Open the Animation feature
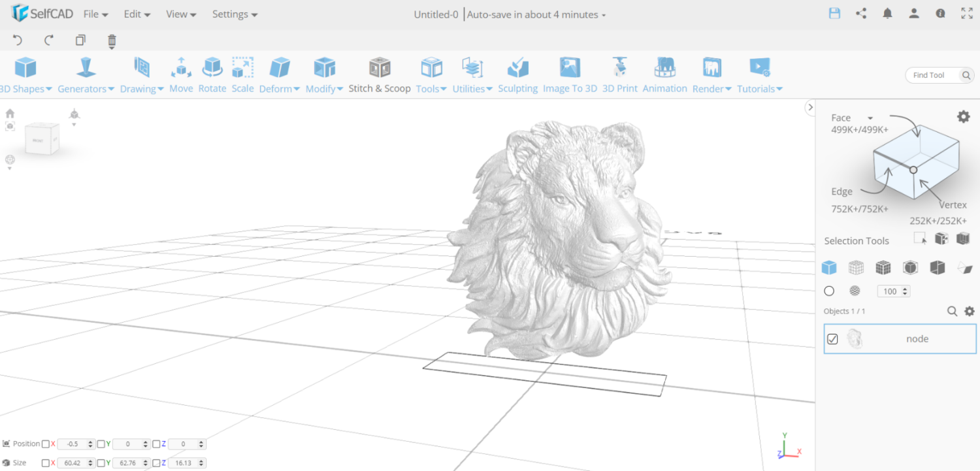This screenshot has height=471, width=980. tap(664, 73)
